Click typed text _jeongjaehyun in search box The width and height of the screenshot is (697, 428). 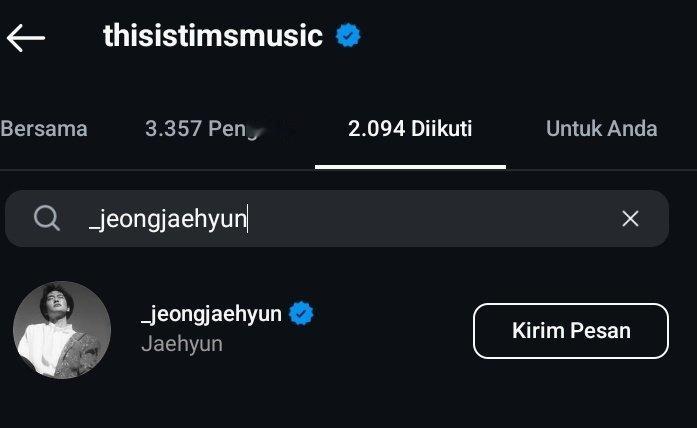click(168, 219)
